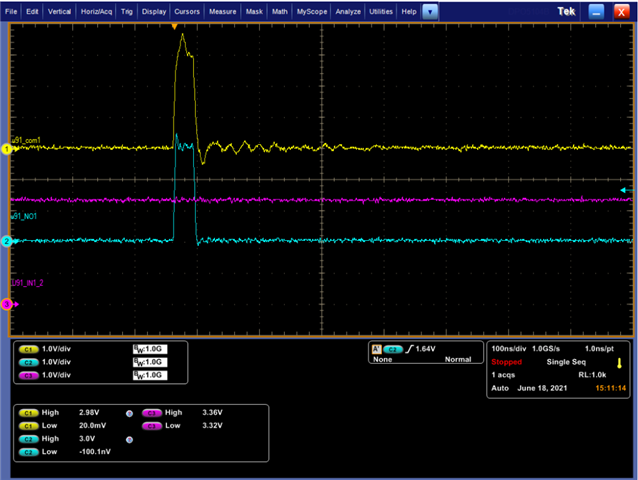Click the u91_NO1 waveform label
Viewport: 638px width, 480px height.
coord(24,216)
